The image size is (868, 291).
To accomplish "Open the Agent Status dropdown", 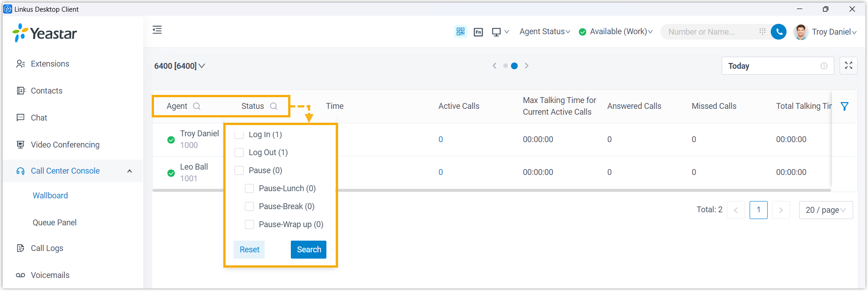I will click(544, 31).
